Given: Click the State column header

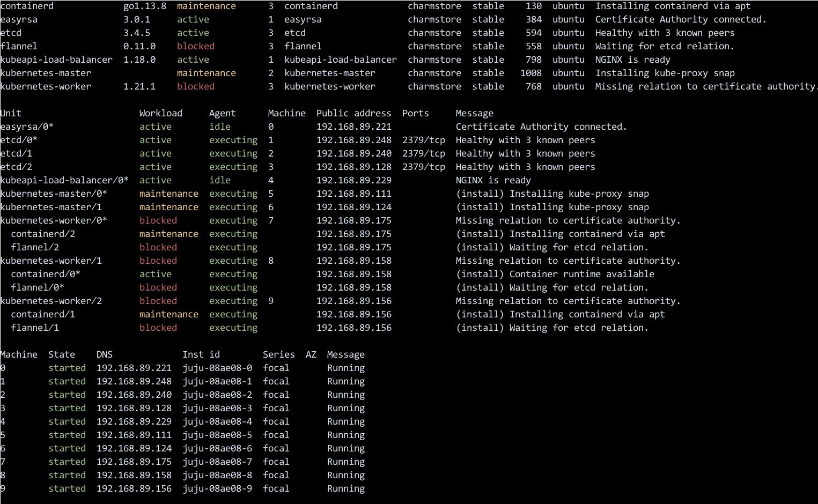Looking at the screenshot, I should (62, 354).
